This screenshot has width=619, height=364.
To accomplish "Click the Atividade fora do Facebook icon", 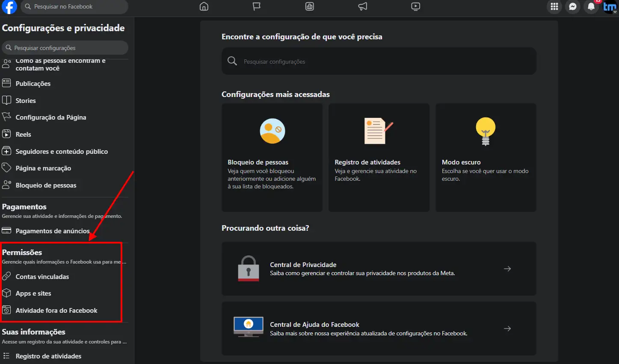I will click(x=6, y=310).
